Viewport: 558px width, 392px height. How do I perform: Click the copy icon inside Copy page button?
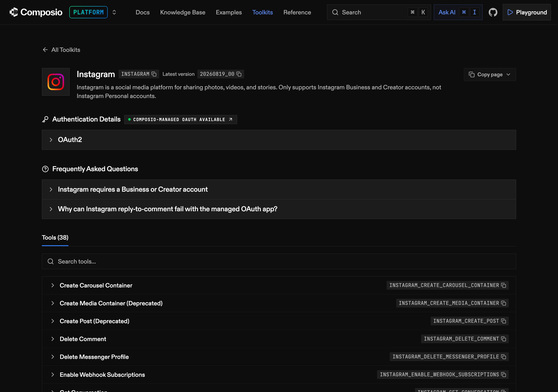471,74
